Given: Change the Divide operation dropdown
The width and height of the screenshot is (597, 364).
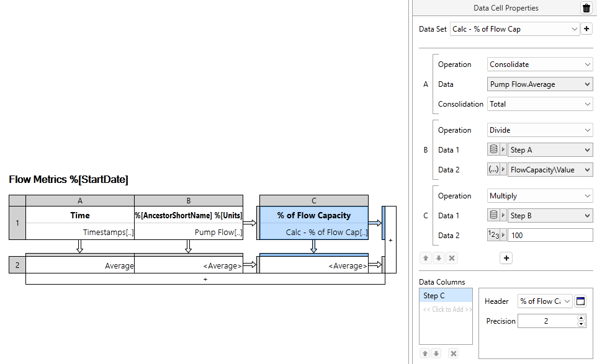Looking at the screenshot, I should coord(539,130).
